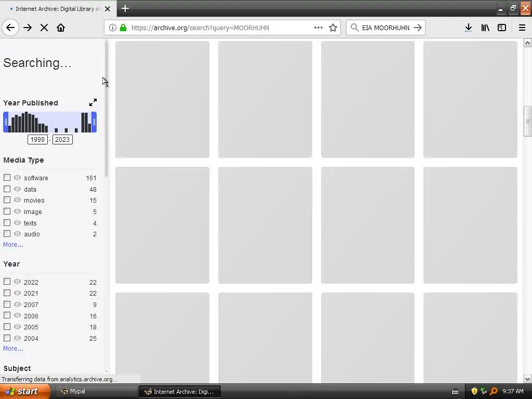532x399 pixels.
Task: Toggle the eye icon beside data
Action: (x=17, y=189)
